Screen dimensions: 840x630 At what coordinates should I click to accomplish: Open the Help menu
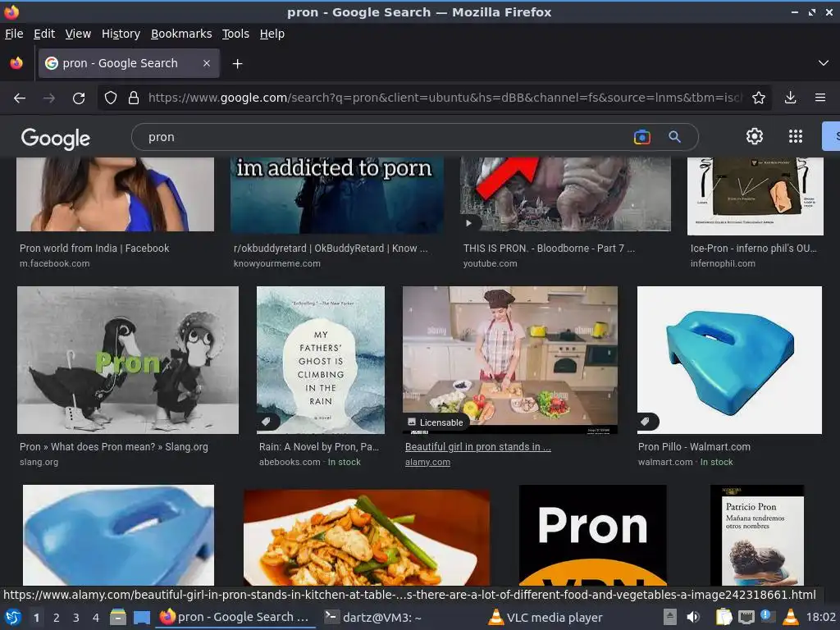point(272,34)
